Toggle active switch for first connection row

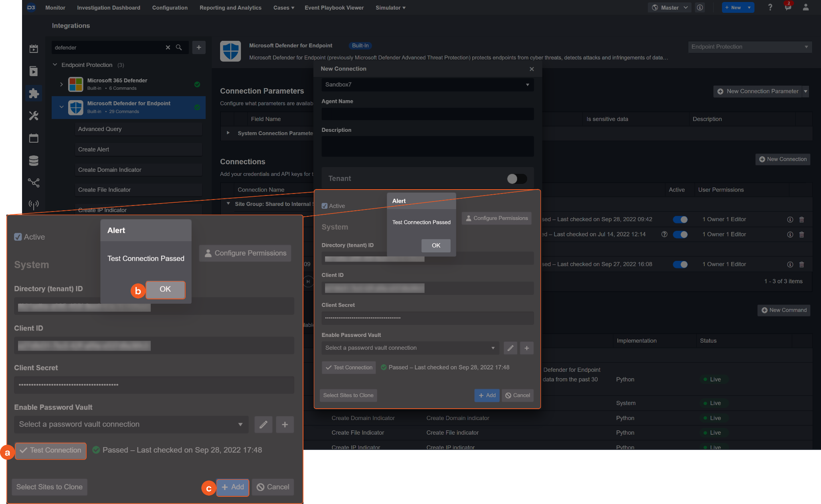tap(680, 220)
